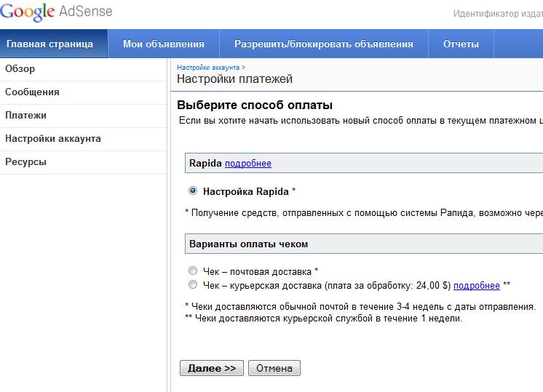Click the Google AdSense logo
Screen dimensions: 543x392
tap(56, 12)
